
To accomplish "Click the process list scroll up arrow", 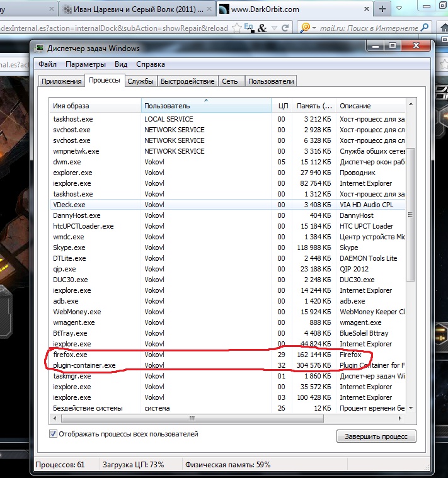I will 411,105.
